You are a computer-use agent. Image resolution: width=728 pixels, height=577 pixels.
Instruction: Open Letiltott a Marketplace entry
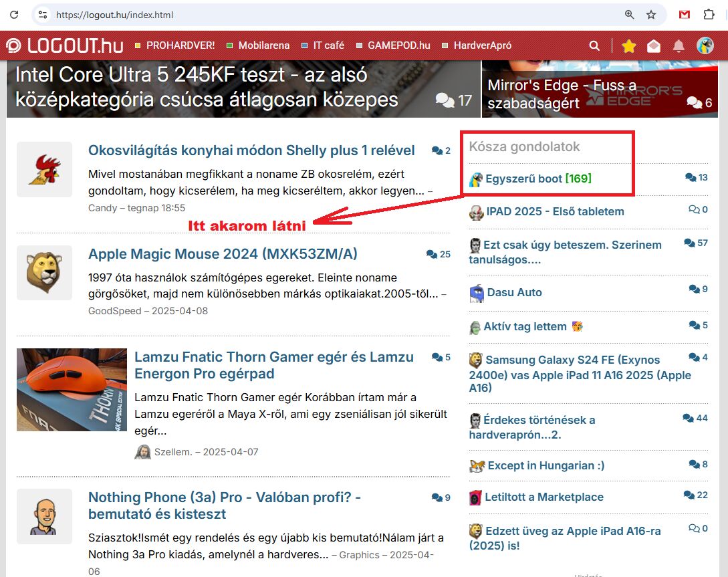tap(544, 497)
